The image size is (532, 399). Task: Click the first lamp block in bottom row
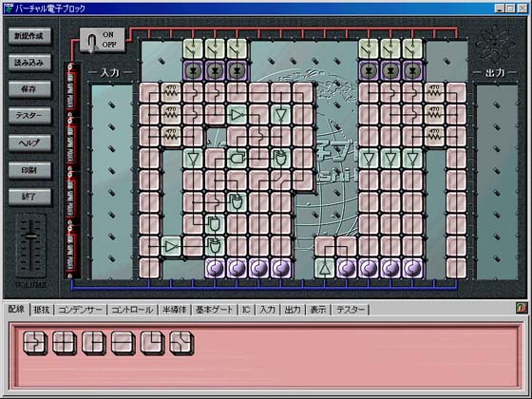(215, 268)
